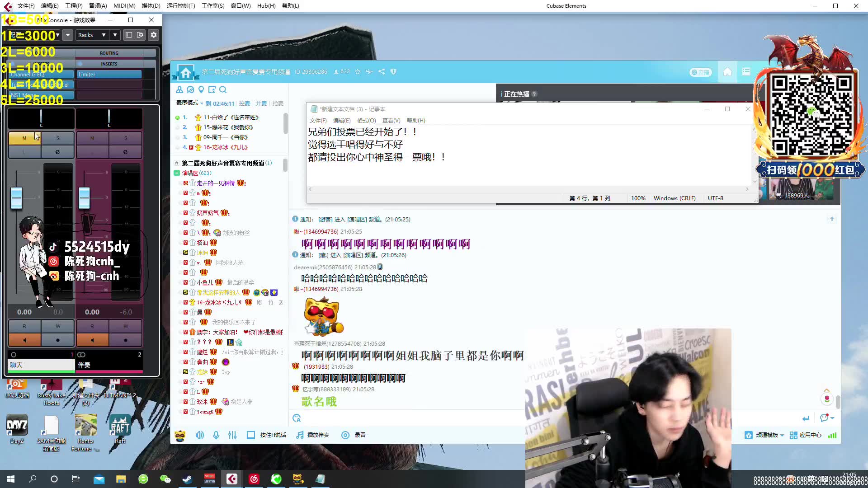This screenshot has width=868, height=488.
Task: Click 抢麦 link in mic queue
Action: [278, 103]
